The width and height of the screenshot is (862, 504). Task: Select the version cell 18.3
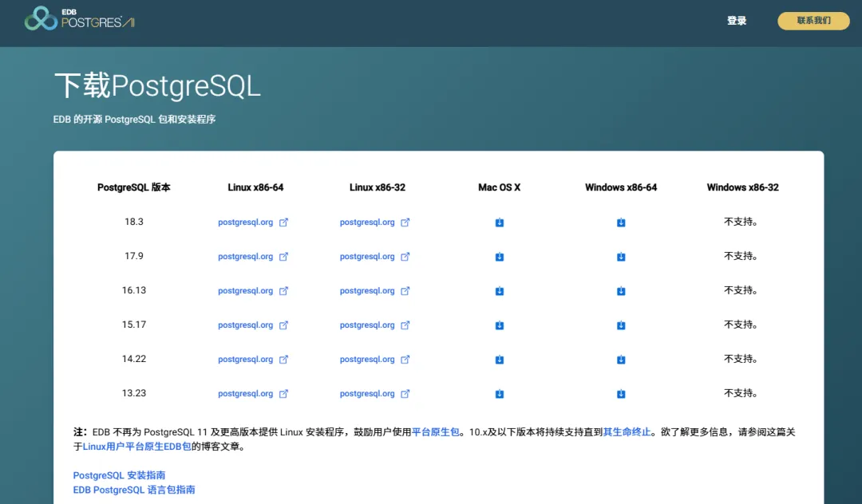(x=133, y=222)
